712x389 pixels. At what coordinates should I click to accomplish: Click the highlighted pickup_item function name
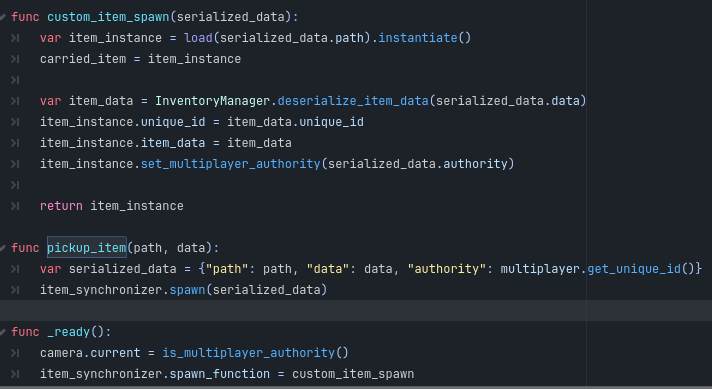[87, 248]
